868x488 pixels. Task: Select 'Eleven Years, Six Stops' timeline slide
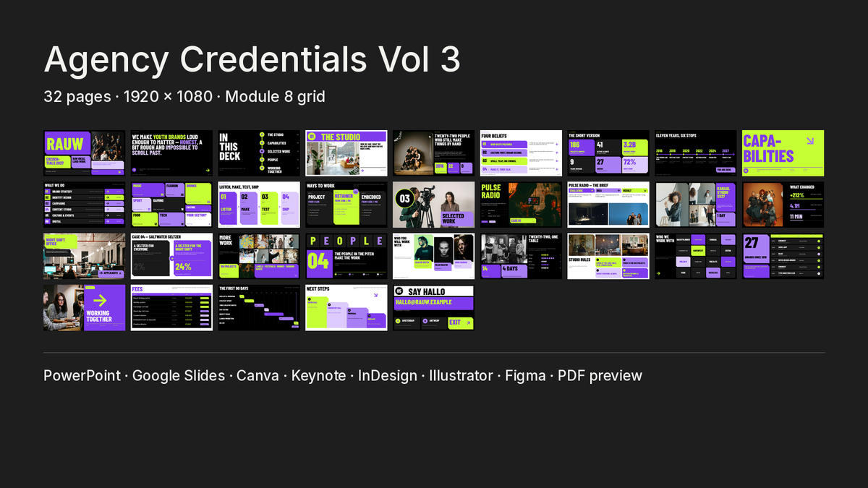click(x=696, y=153)
